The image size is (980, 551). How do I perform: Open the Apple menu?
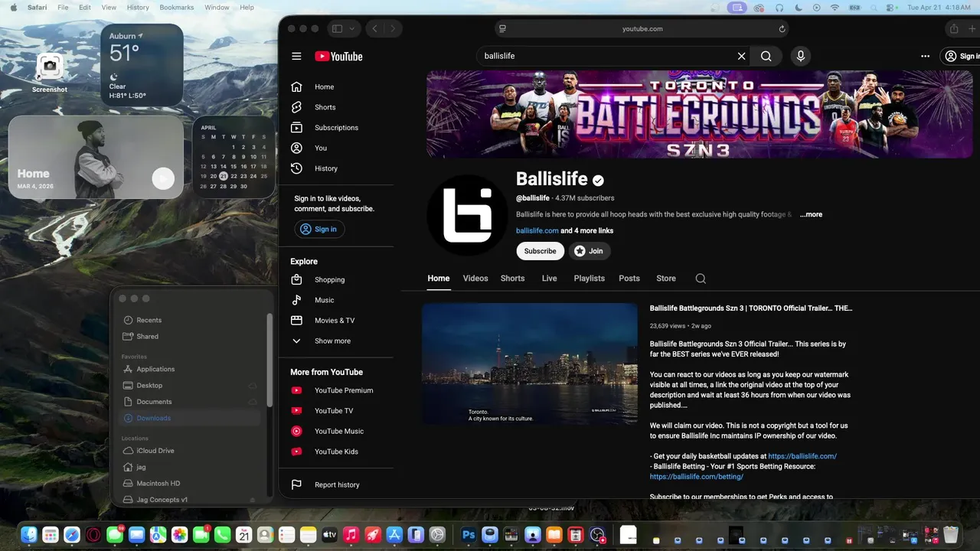[x=12, y=7]
